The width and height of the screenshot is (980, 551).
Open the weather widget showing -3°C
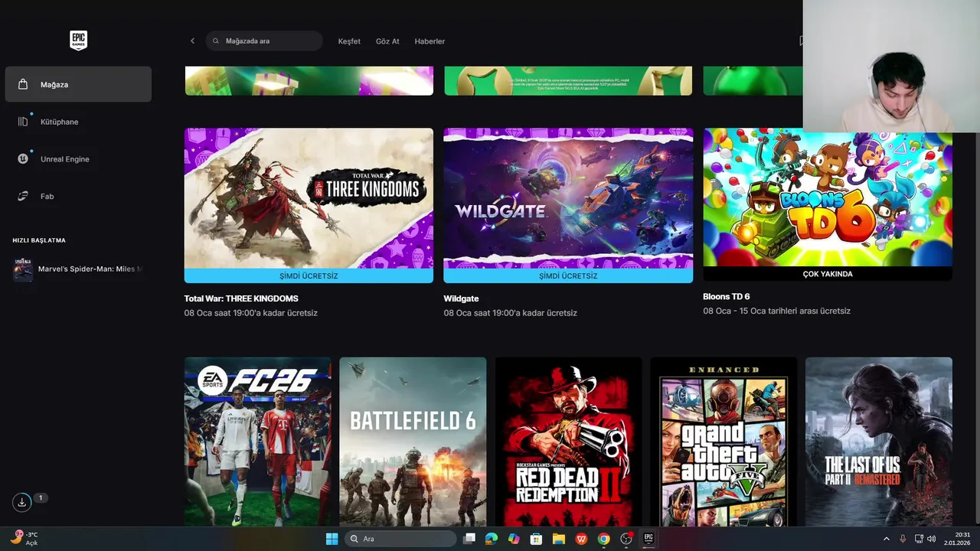click(24, 539)
